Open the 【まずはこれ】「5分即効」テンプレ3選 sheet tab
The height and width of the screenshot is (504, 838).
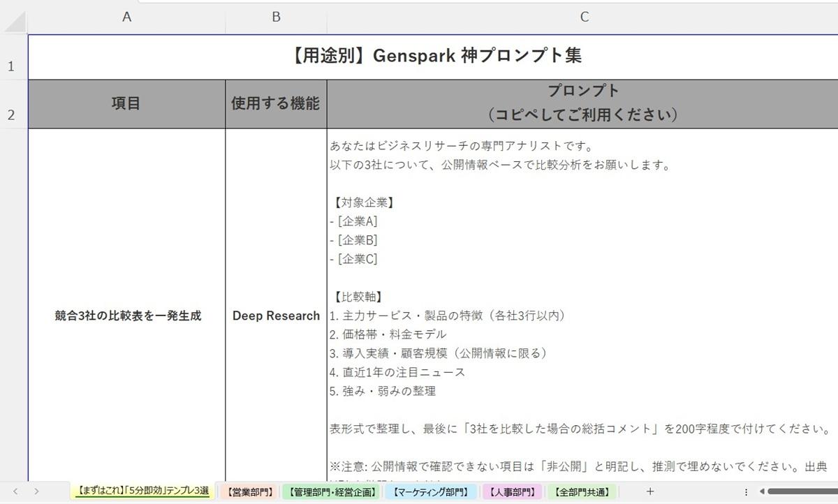pos(143,491)
